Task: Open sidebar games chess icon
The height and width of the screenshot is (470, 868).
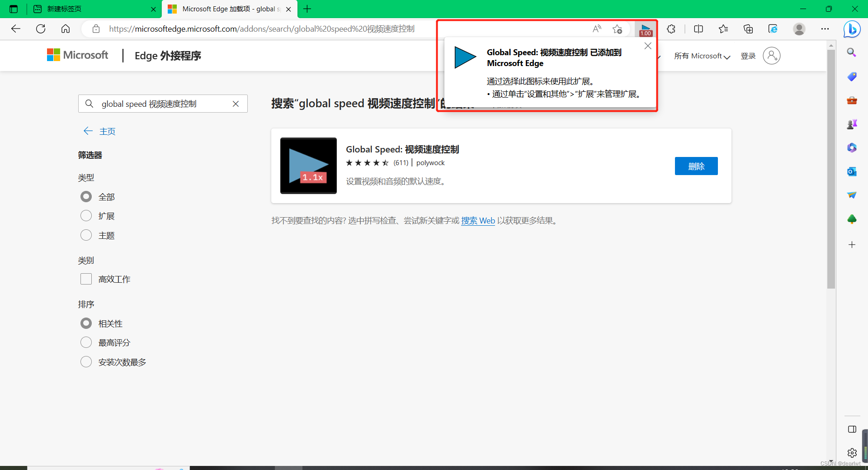Action: tap(852, 124)
